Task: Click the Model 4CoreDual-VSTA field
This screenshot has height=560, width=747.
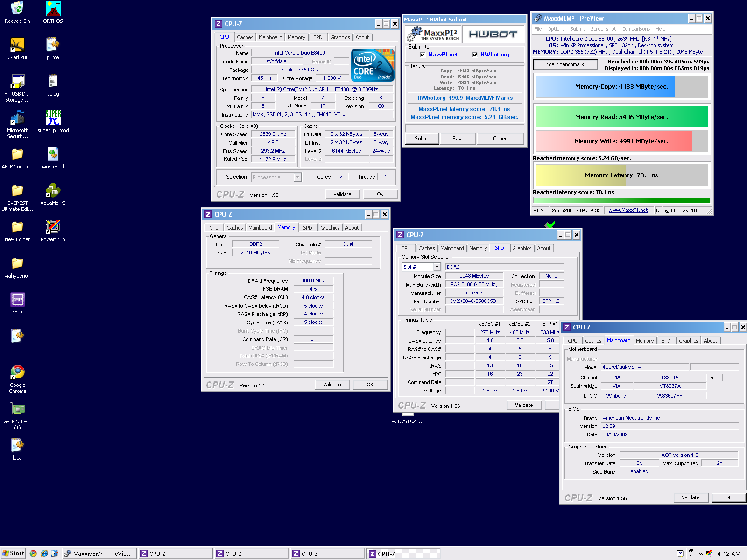Action: [x=644, y=367]
